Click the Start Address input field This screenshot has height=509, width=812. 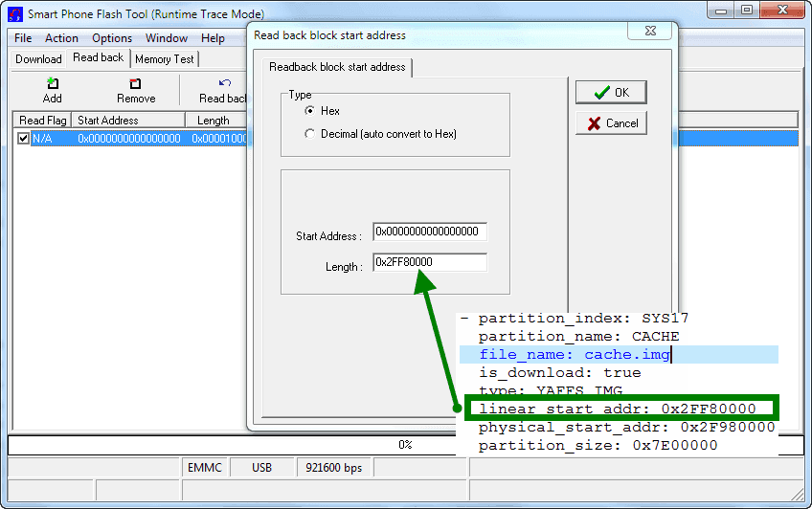(430, 232)
